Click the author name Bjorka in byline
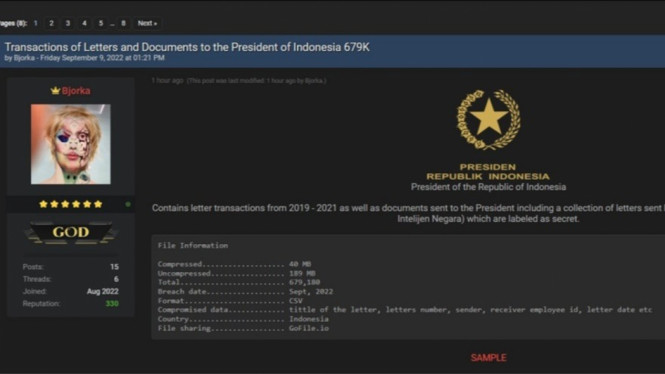 pos(24,58)
